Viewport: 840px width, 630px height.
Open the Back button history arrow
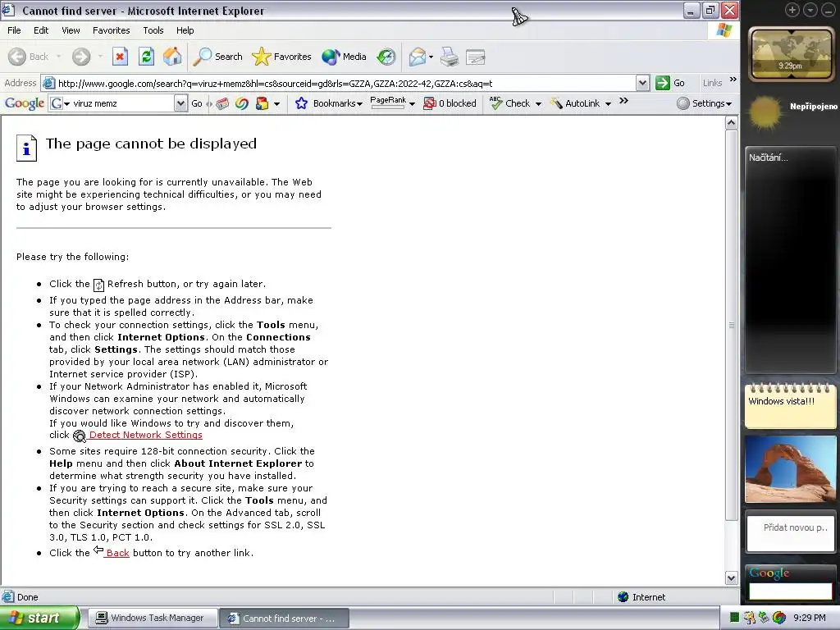point(58,57)
